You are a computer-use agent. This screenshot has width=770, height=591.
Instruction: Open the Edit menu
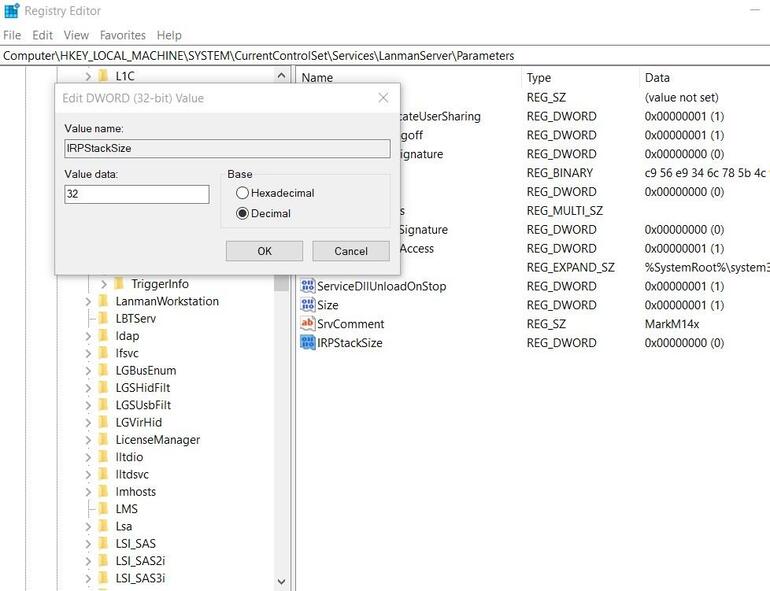tap(42, 35)
